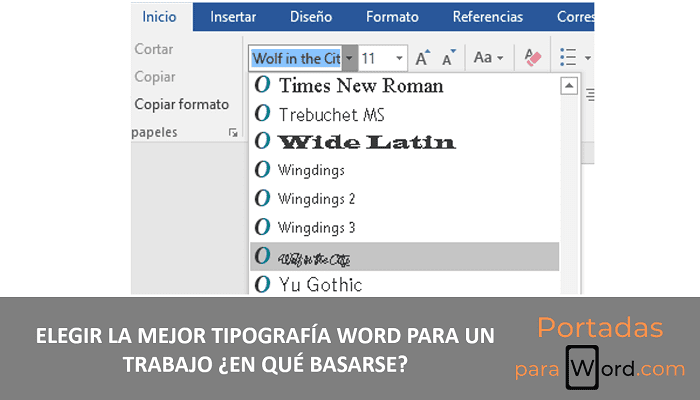Select Times New Roman from the font list

click(404, 85)
